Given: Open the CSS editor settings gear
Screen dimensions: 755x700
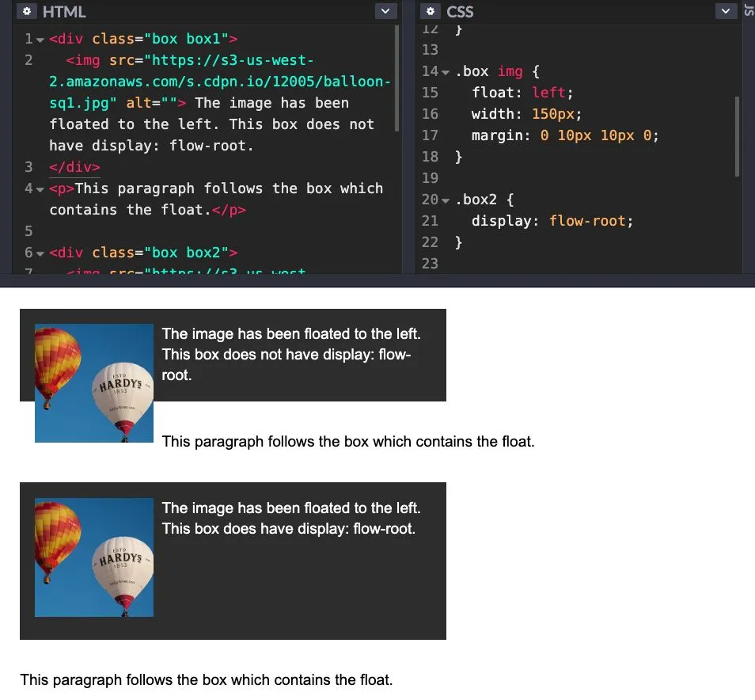Looking at the screenshot, I should click(431, 12).
